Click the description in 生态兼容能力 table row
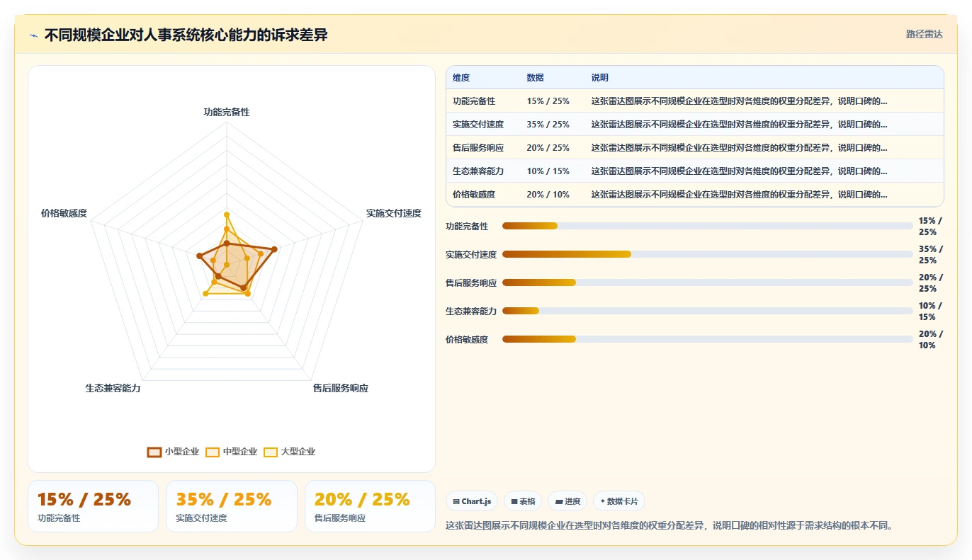 click(739, 171)
